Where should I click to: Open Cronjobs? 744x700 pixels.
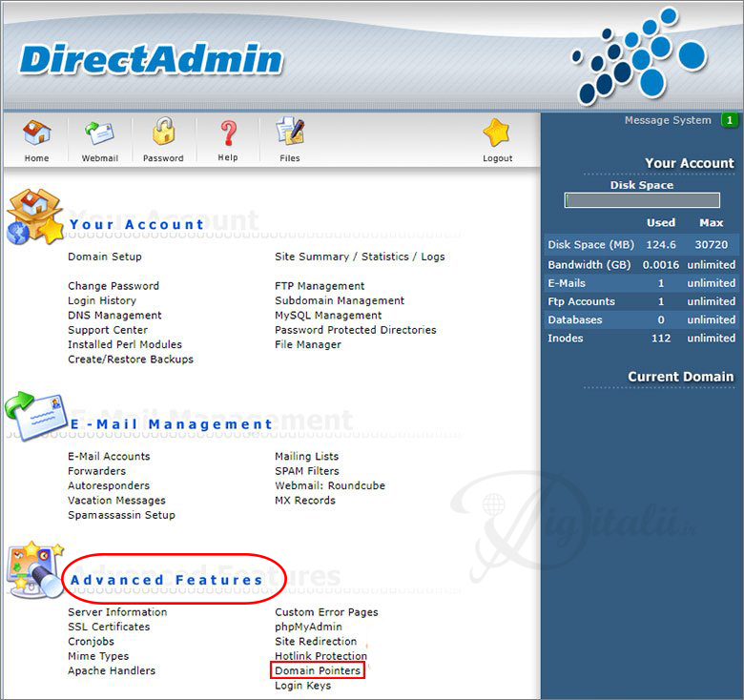pos(92,642)
